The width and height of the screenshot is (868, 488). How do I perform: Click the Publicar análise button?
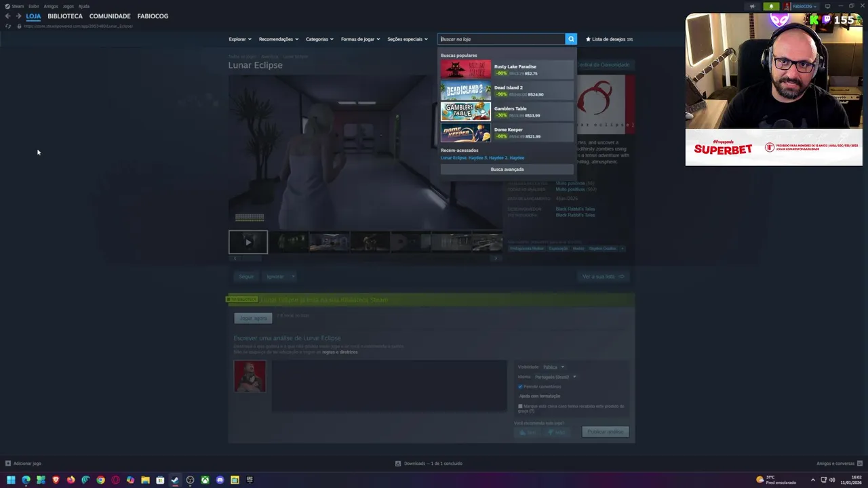(606, 432)
